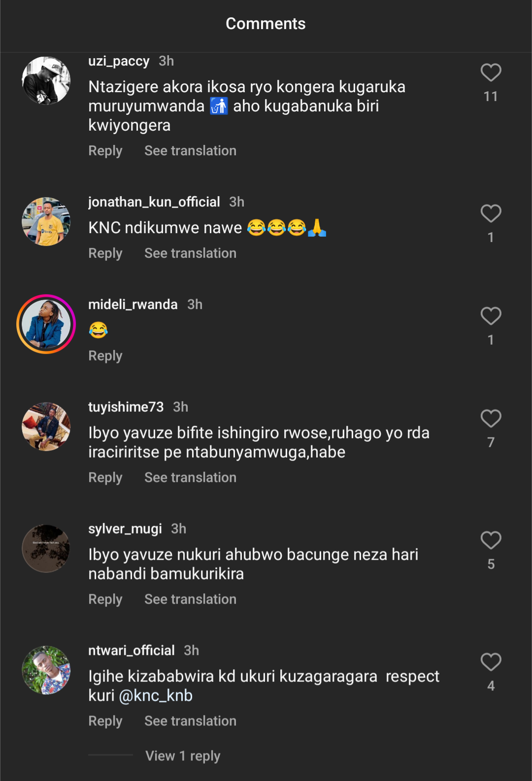The image size is (532, 781).
Task: Show translation of uzi_paccy's comment
Action: tap(190, 151)
